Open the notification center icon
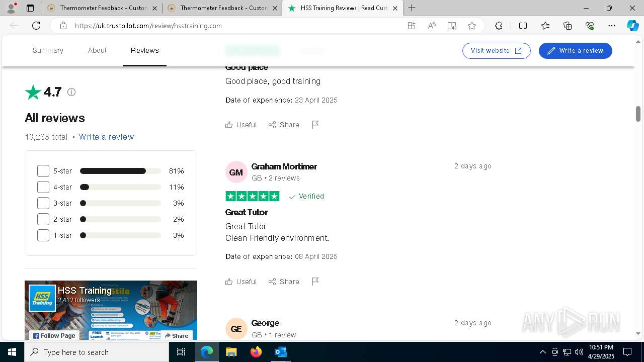 click(x=627, y=352)
